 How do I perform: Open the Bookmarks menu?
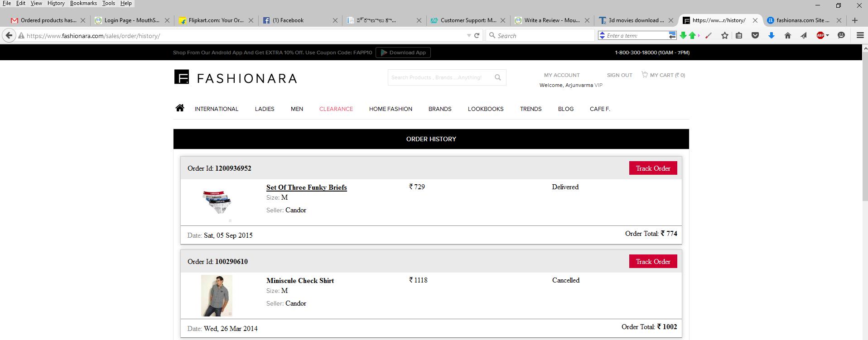coord(83,3)
